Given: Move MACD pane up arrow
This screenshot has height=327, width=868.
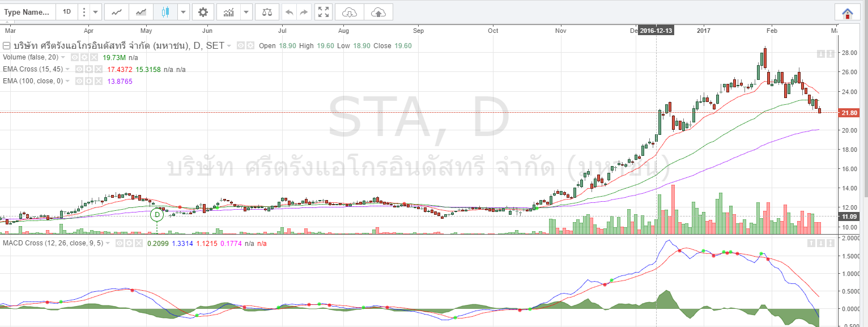Looking at the screenshot, I should [x=811, y=243].
